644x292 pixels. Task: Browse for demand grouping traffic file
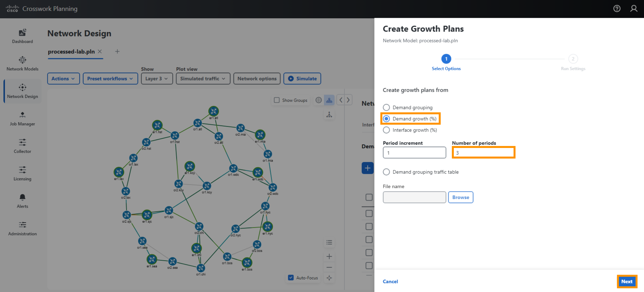click(x=460, y=197)
